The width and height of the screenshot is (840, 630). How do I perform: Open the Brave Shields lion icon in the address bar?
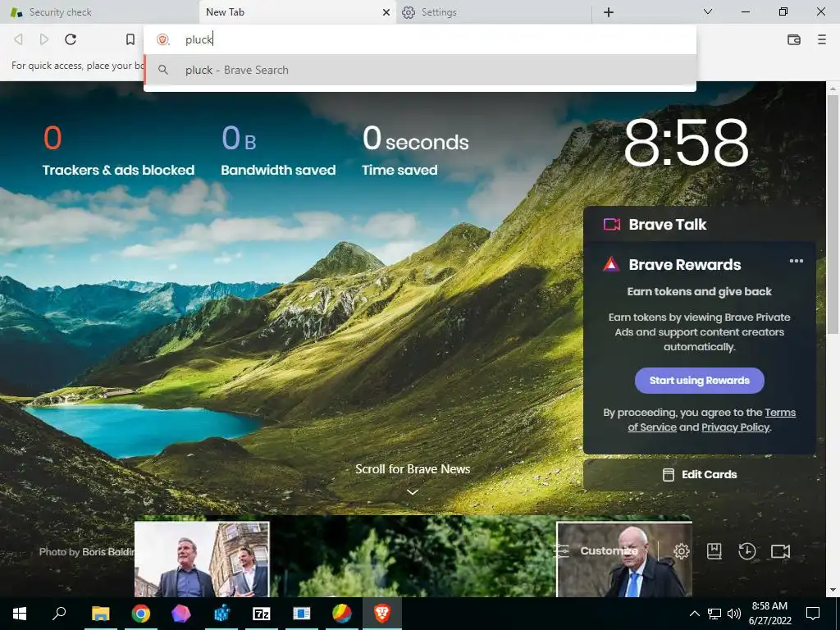(x=163, y=39)
